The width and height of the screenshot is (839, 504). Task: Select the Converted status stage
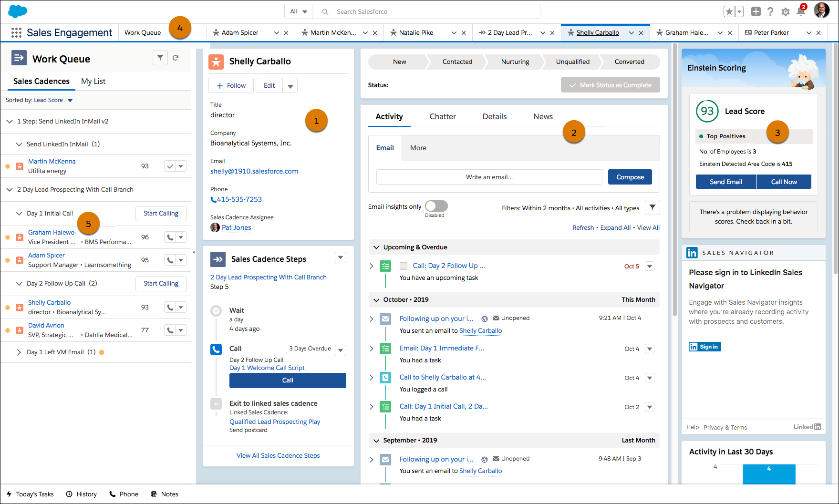[630, 62]
